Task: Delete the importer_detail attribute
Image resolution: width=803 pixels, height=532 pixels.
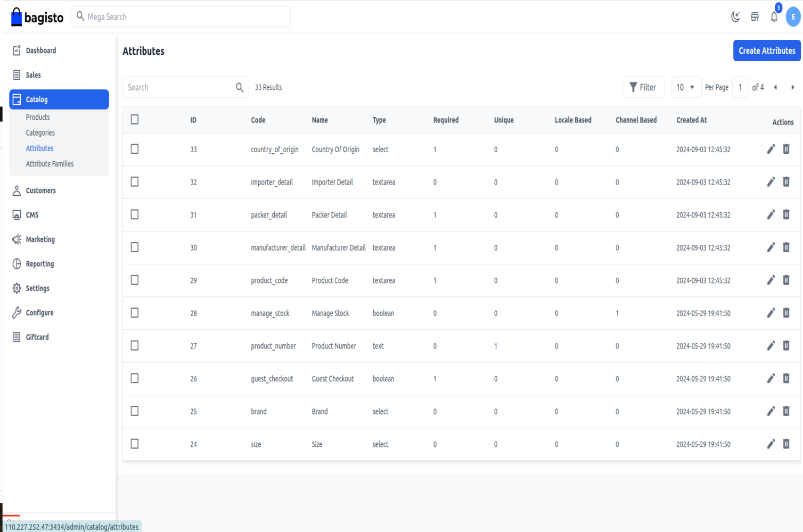Action: (786, 182)
